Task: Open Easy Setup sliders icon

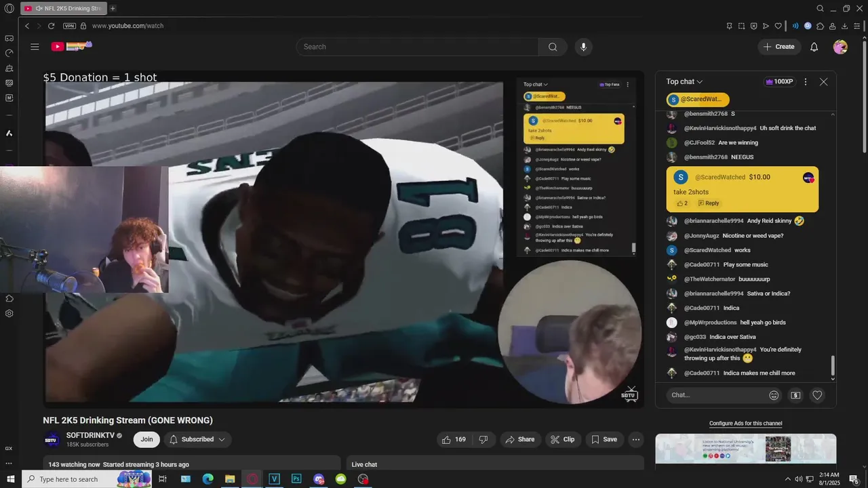Action: (857, 26)
